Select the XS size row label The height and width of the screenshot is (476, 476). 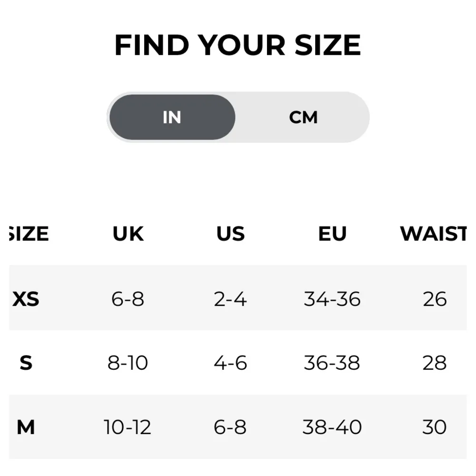pos(26,299)
